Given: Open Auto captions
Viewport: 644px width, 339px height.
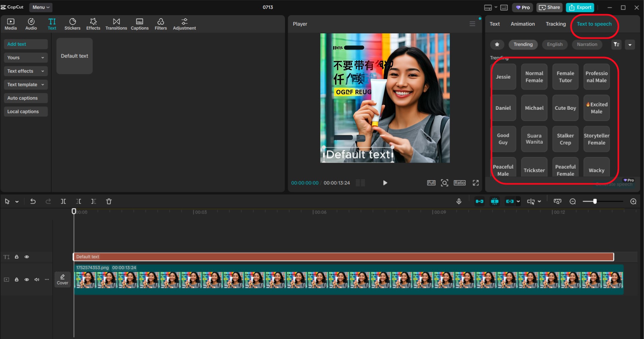Looking at the screenshot, I should [x=26, y=98].
